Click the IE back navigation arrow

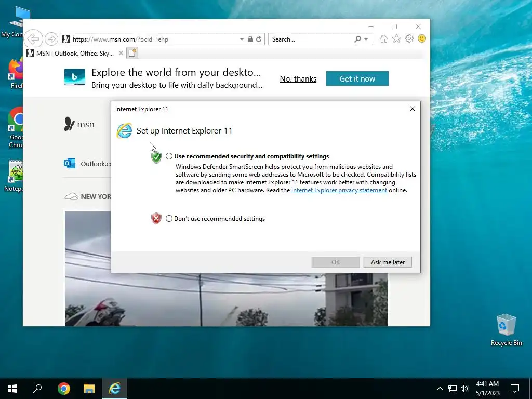click(x=33, y=39)
